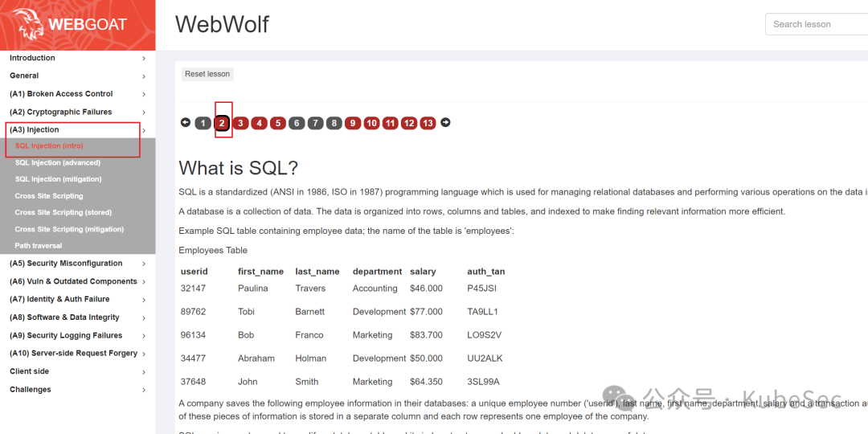Click first_name cell Tobi
Screen dimensions: 868x434
point(247,312)
